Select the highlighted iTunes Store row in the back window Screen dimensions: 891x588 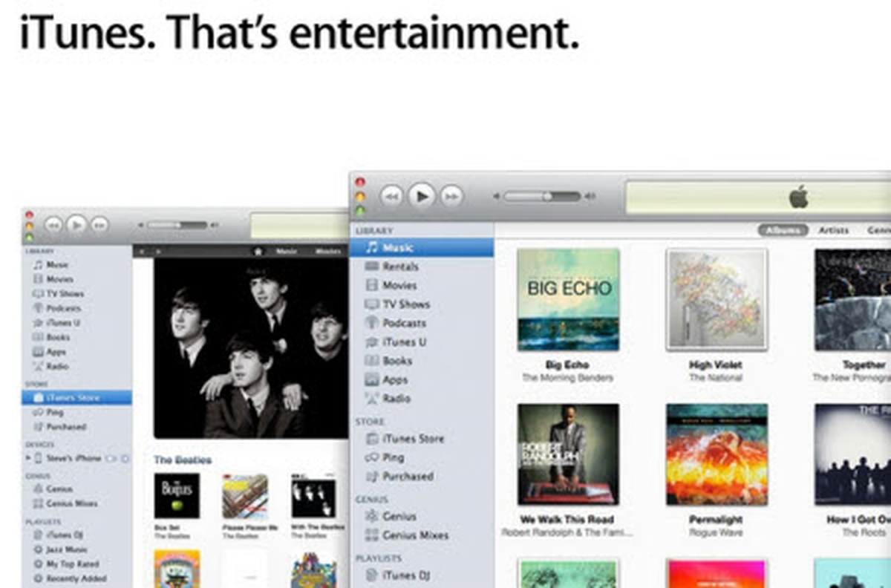pyautogui.click(x=77, y=398)
